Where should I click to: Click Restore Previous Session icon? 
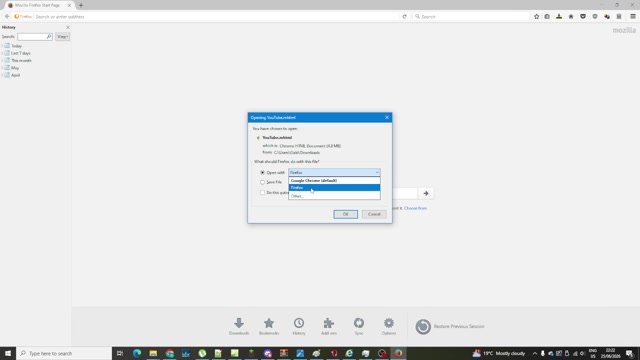pos(423,327)
